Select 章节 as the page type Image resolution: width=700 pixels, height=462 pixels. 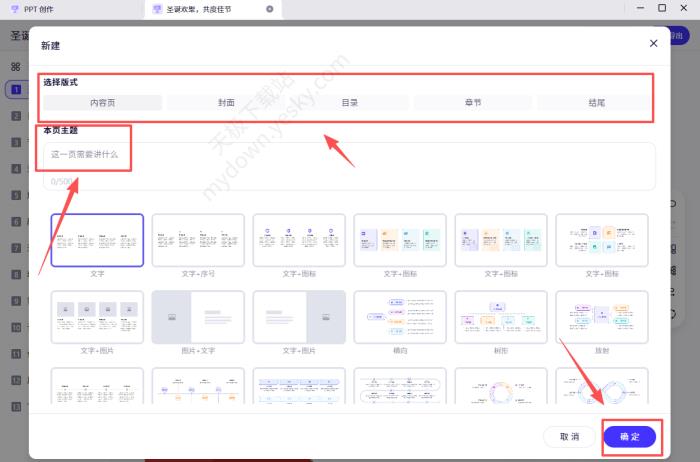(473, 103)
